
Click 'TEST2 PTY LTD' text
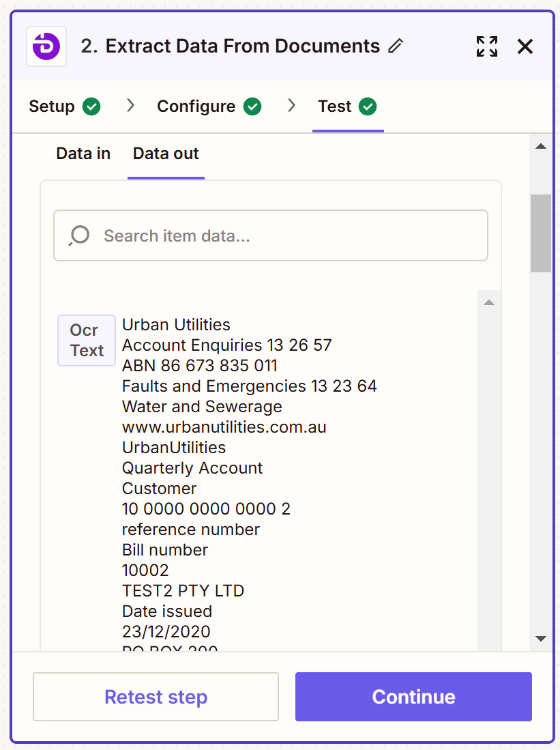183,591
